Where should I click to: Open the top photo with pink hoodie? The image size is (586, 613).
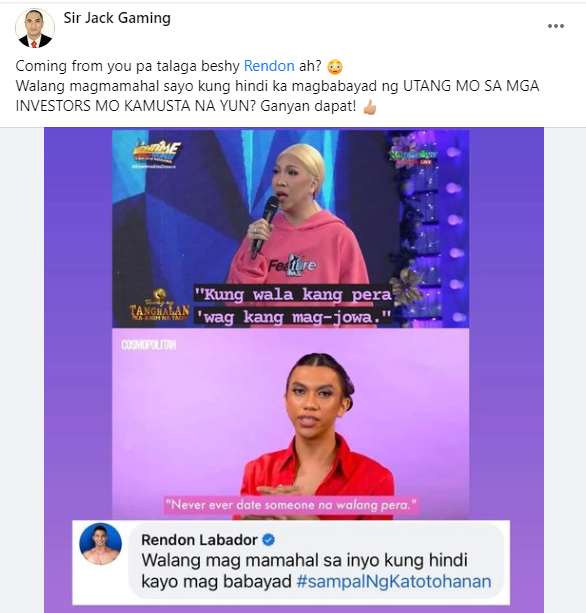[290, 229]
